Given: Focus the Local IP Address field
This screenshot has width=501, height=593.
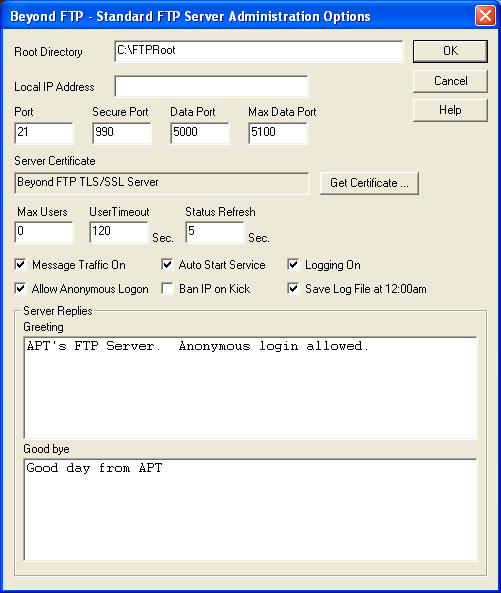Looking at the screenshot, I should [x=211, y=86].
